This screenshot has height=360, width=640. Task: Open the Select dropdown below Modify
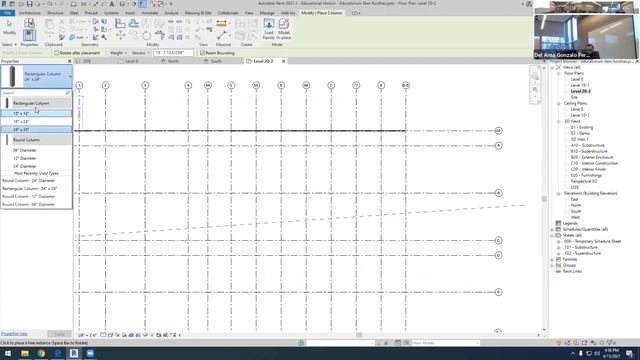click(9, 44)
